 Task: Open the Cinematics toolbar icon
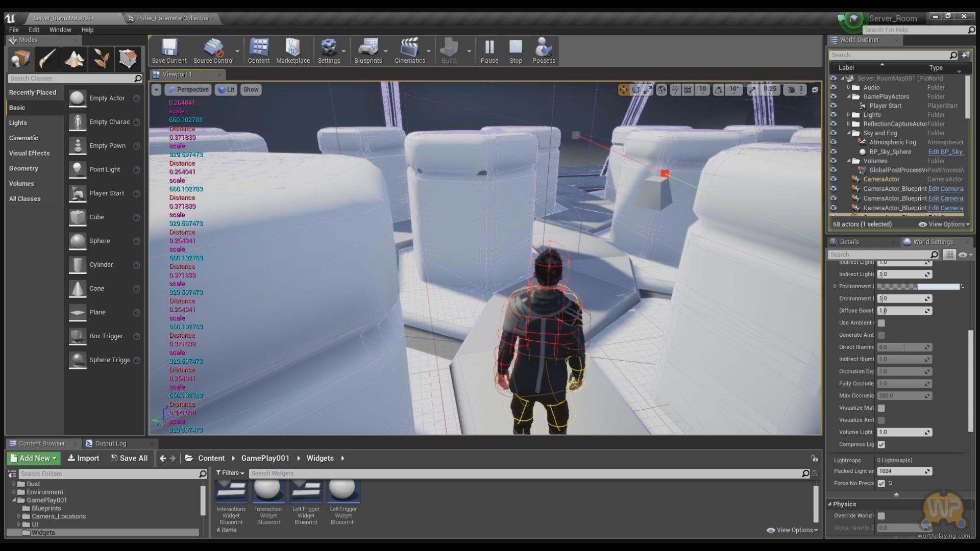click(409, 51)
